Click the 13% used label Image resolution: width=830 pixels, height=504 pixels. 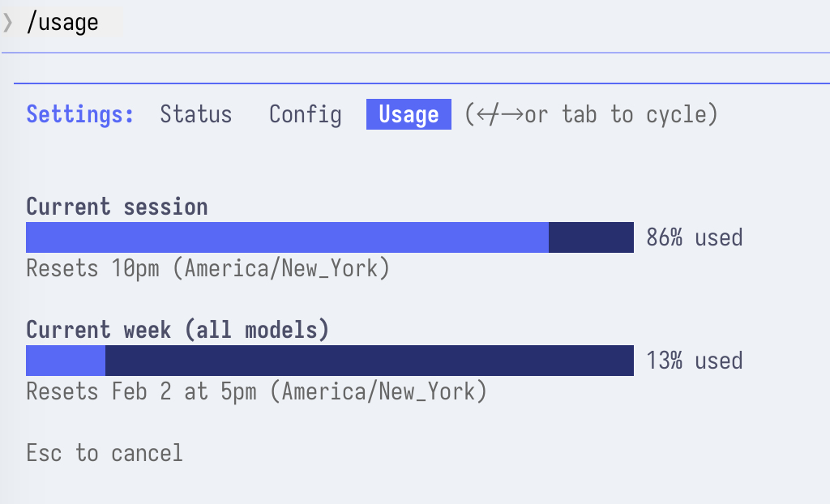(694, 361)
